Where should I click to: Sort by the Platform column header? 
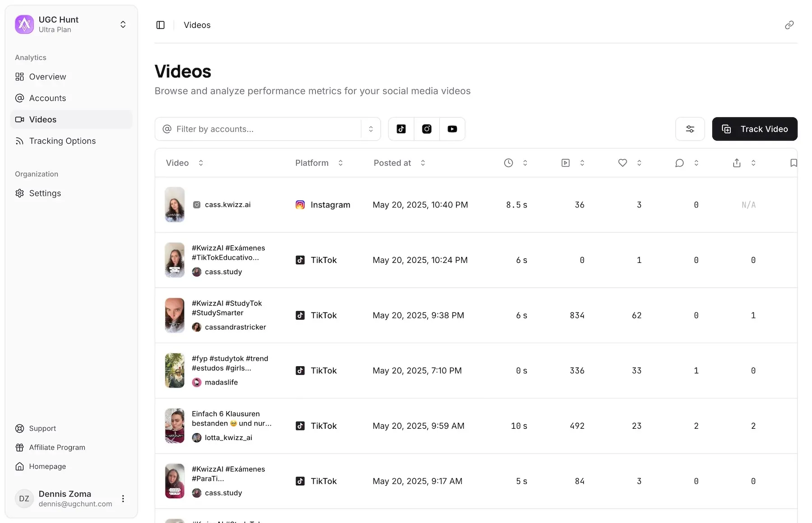(311, 163)
